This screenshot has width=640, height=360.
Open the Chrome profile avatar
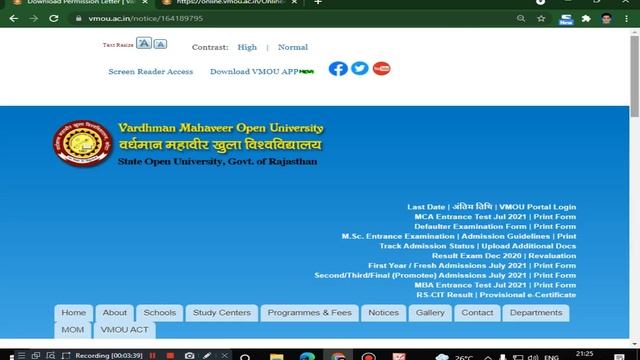click(x=606, y=19)
